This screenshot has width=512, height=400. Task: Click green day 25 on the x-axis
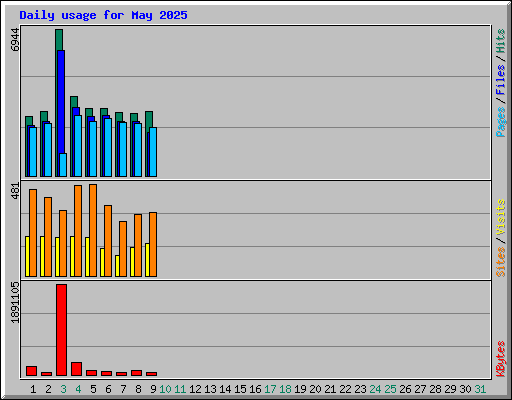click(390, 389)
